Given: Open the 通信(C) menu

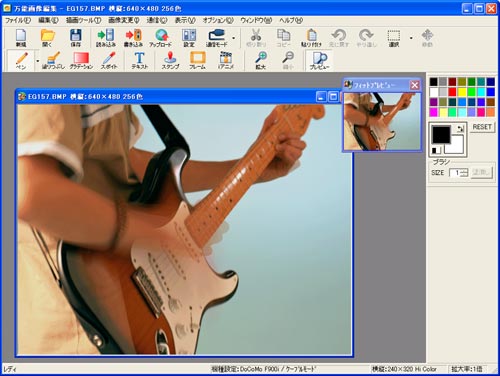Looking at the screenshot, I should point(157,20).
